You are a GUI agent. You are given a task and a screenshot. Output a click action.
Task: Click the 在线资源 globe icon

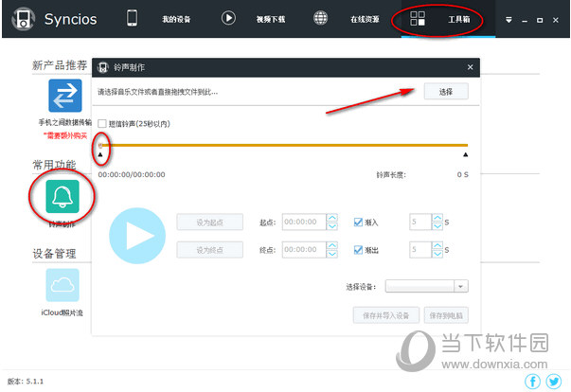[320, 18]
